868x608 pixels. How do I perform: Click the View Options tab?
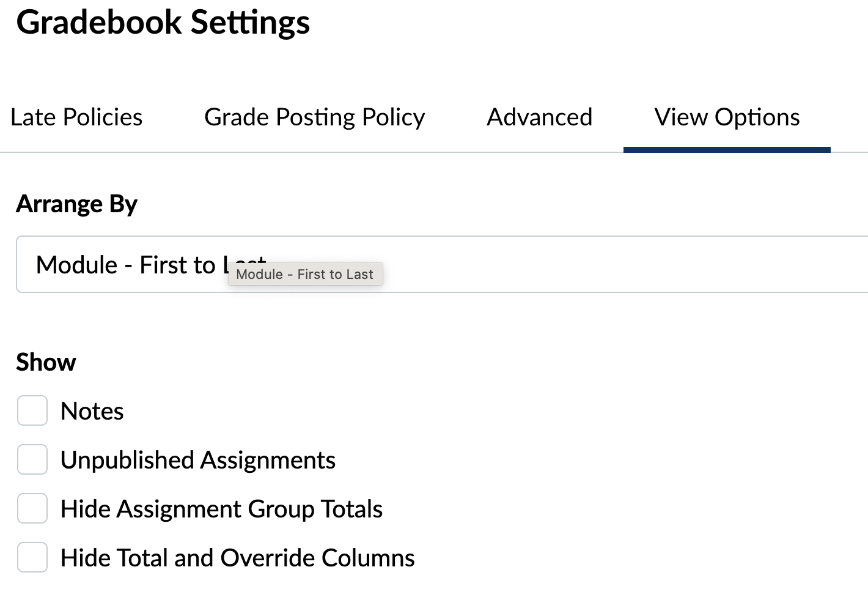pyautogui.click(x=727, y=117)
